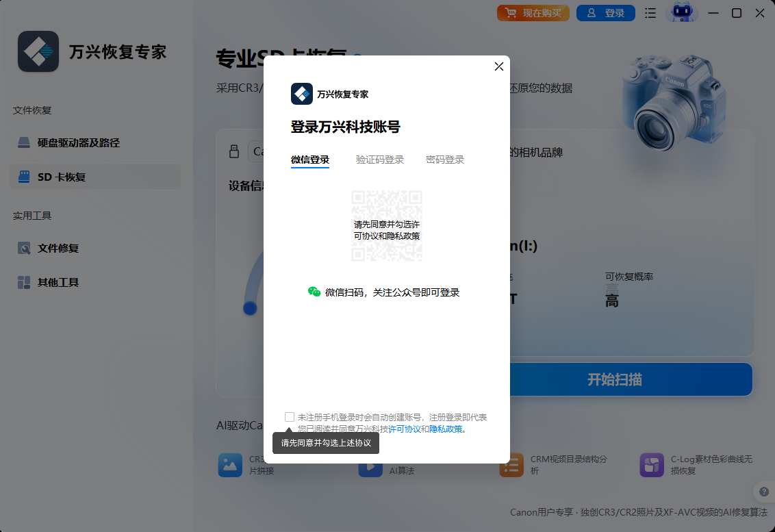Open the 隐私政策 privacy policy link

point(445,429)
